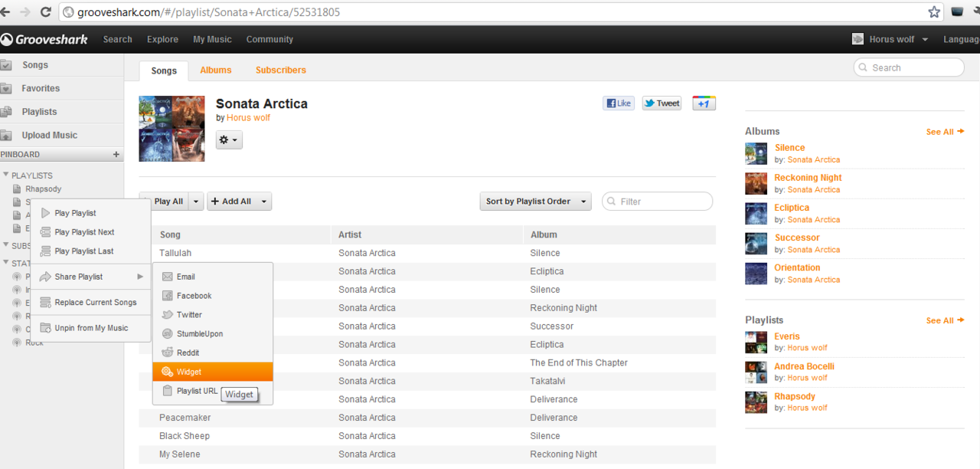
Task: Click the Tweet button
Action: point(661,103)
